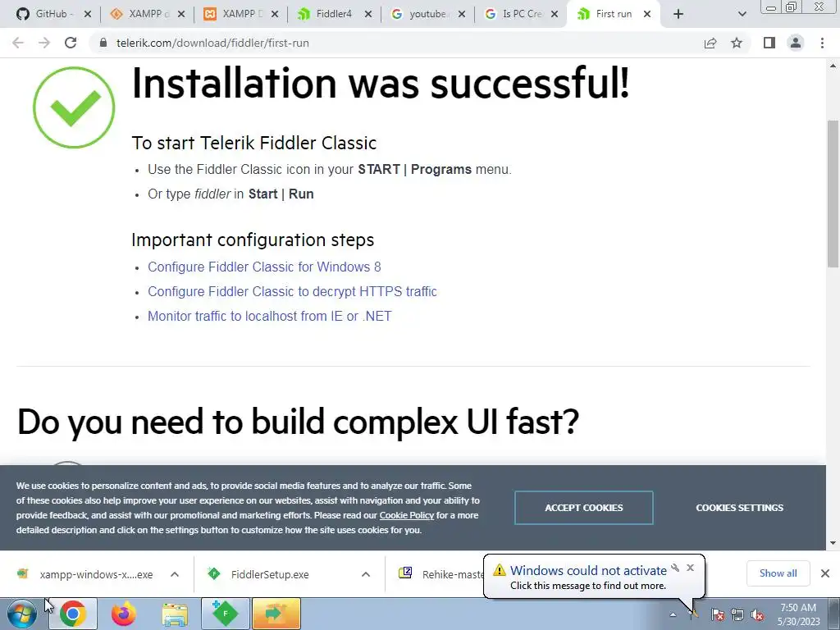This screenshot has height=630, width=840.
Task: Go forward to the next page
Action: pyautogui.click(x=44, y=43)
